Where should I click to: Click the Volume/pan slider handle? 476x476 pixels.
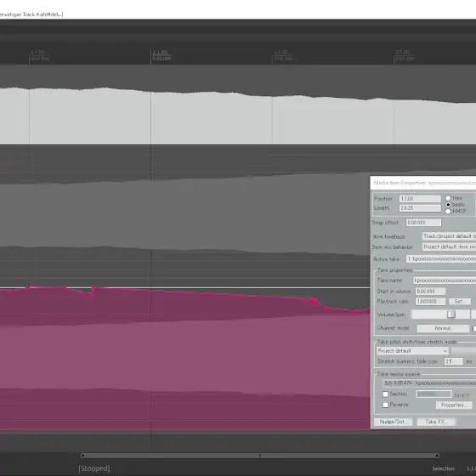tap(451, 314)
